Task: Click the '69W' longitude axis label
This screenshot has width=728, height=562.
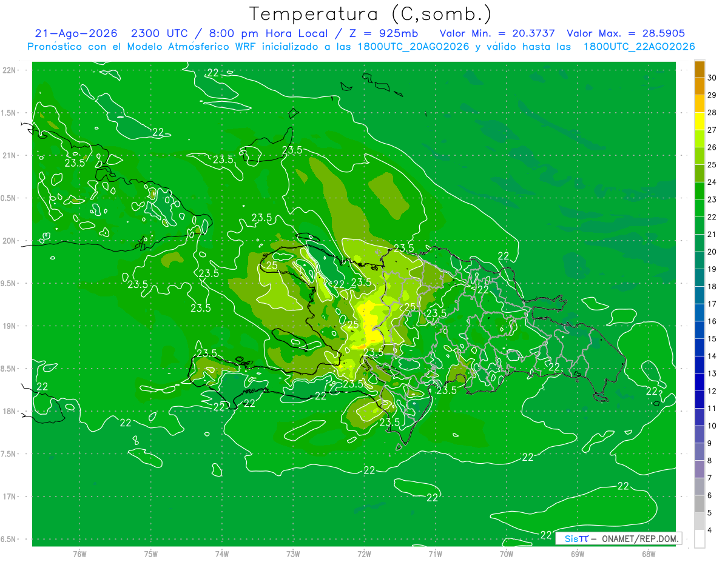Action: 577,554
